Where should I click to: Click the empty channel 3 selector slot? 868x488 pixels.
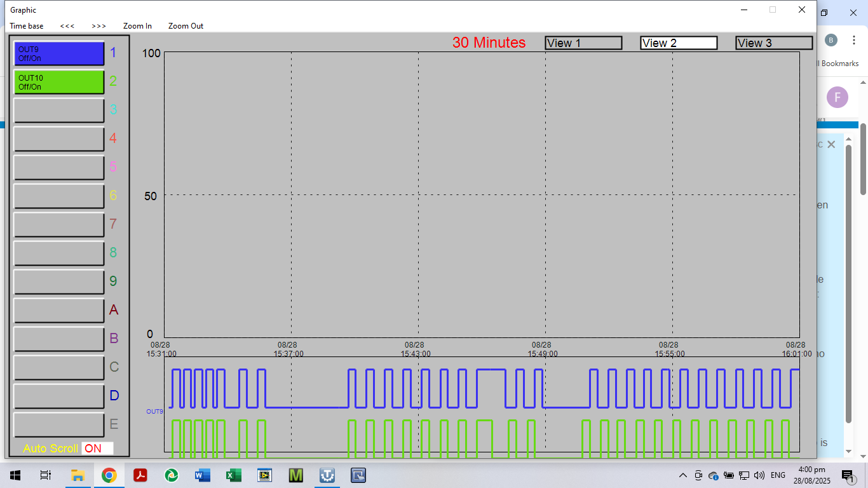(59, 111)
